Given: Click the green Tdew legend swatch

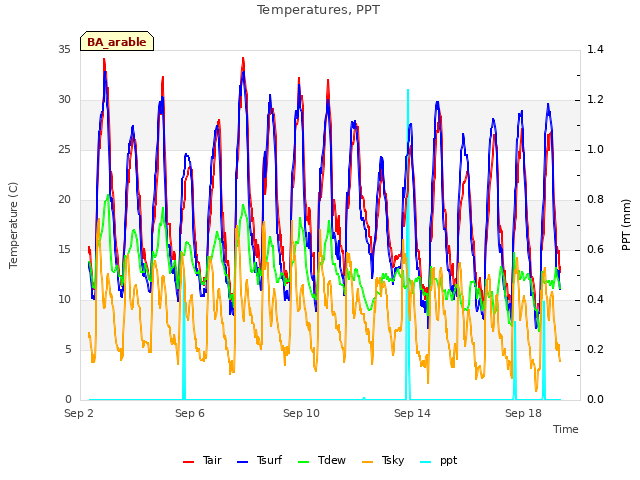Looking at the screenshot, I should point(304,462).
